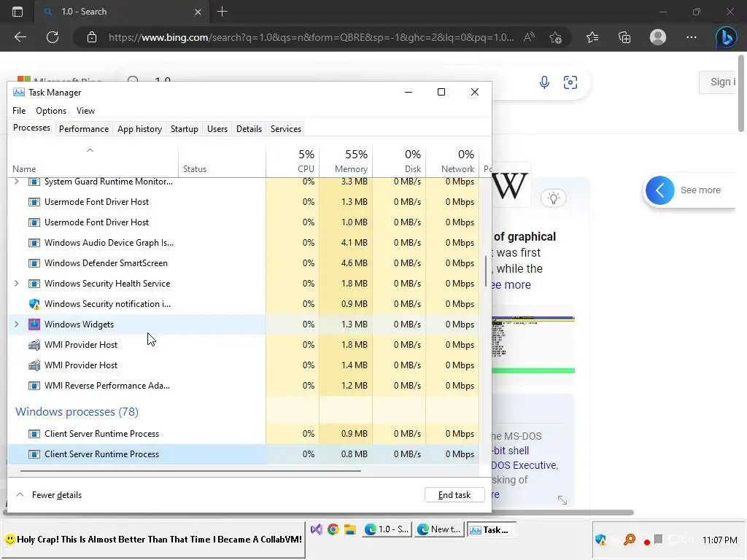Viewport: 747px width, 560px height.
Task: Sort by the Network column header
Action: click(x=452, y=161)
